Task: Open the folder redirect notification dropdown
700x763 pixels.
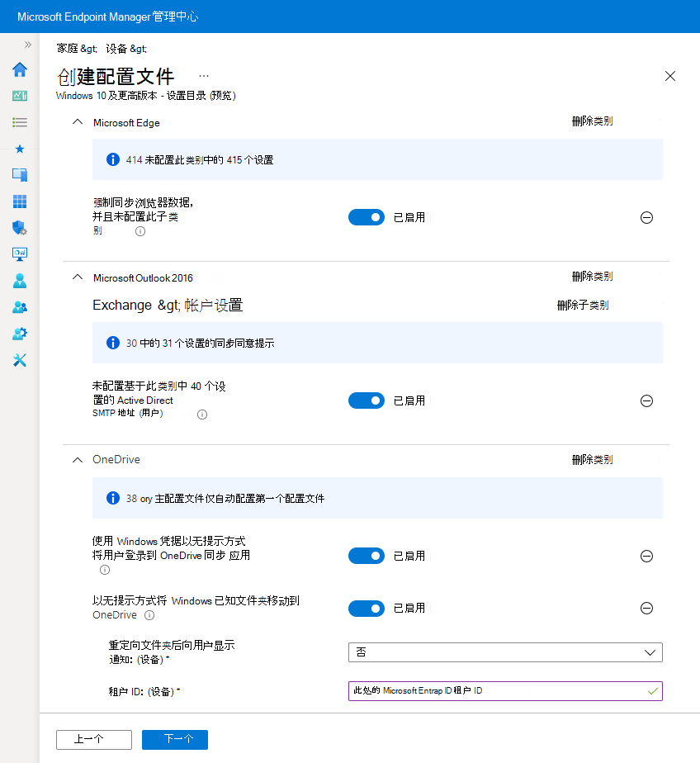Action: (504, 652)
